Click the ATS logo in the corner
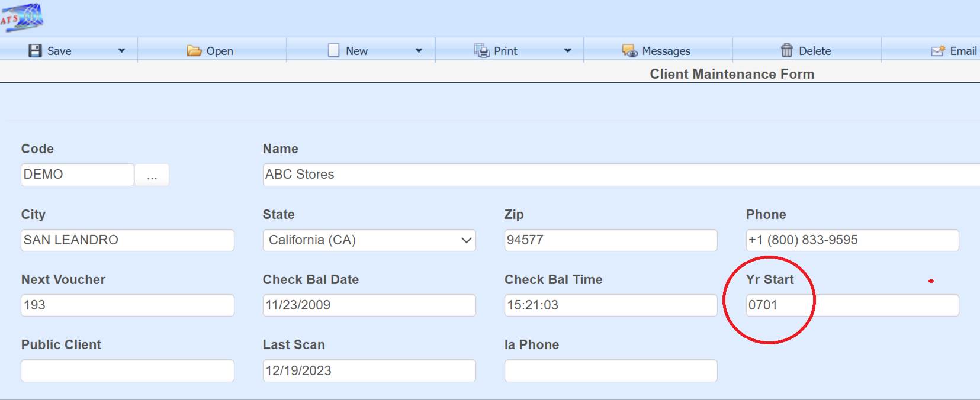This screenshot has height=400, width=980. pyautogui.click(x=22, y=17)
